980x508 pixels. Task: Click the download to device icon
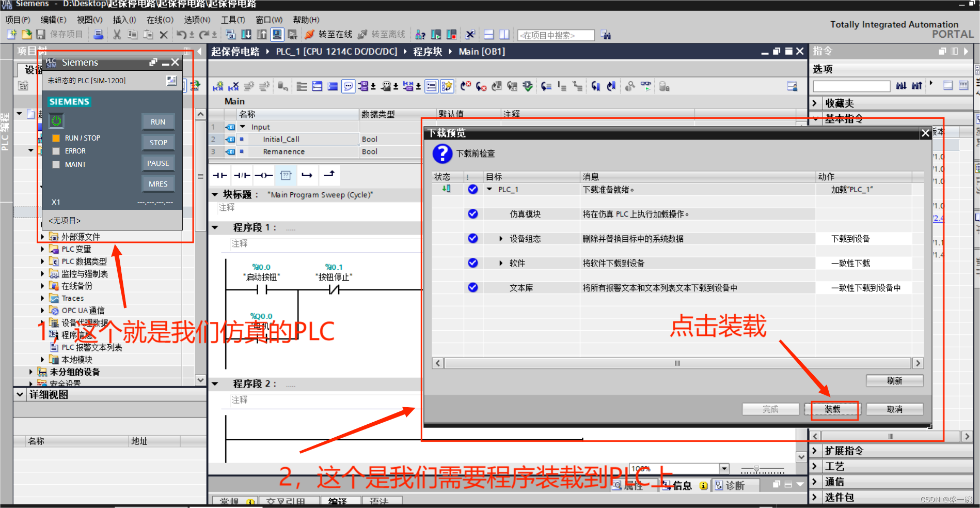pos(246,35)
